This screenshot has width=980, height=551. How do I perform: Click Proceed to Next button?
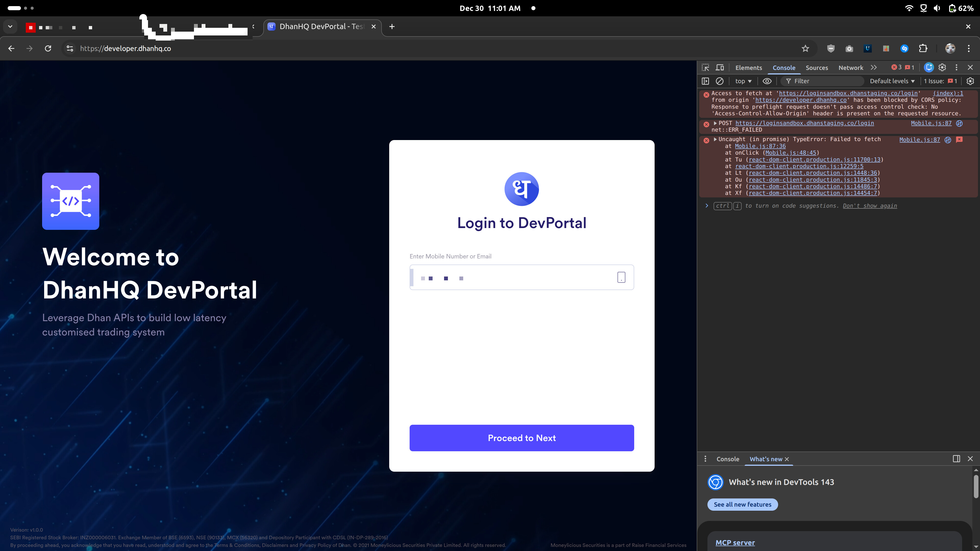[x=522, y=438]
